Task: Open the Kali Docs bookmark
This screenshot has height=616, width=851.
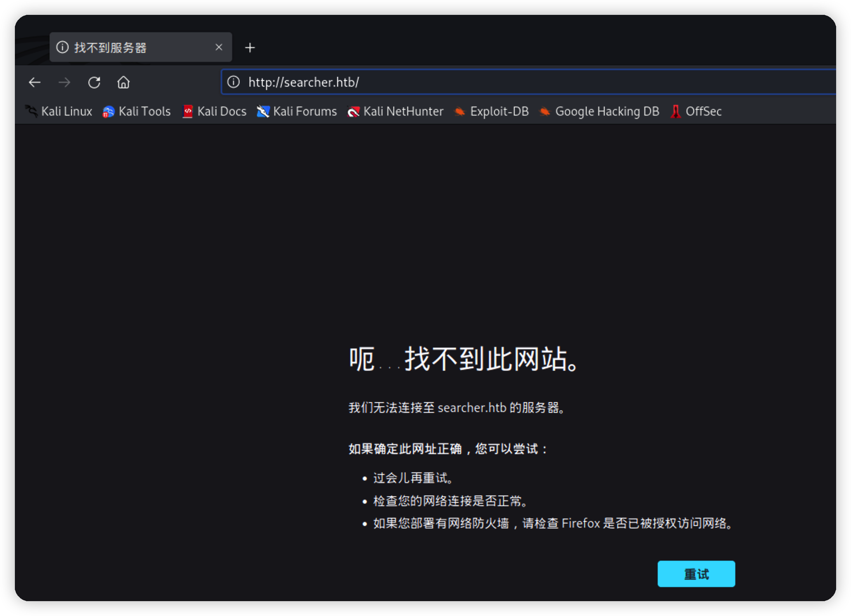Action: click(x=214, y=111)
